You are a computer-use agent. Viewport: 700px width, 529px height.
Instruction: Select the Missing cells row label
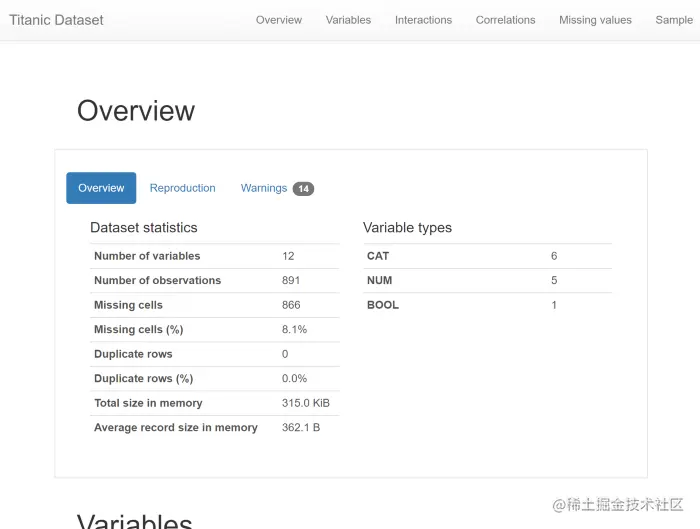[128, 305]
